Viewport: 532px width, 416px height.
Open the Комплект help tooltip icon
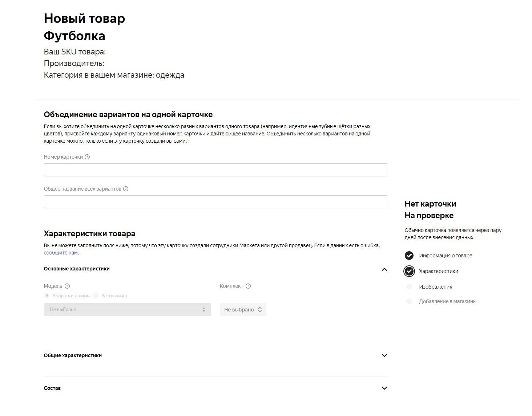coord(248,286)
